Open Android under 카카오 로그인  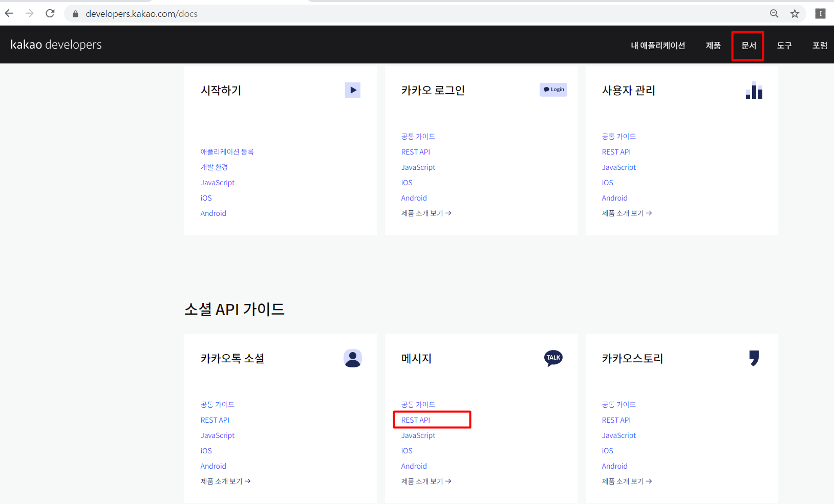[x=414, y=198]
